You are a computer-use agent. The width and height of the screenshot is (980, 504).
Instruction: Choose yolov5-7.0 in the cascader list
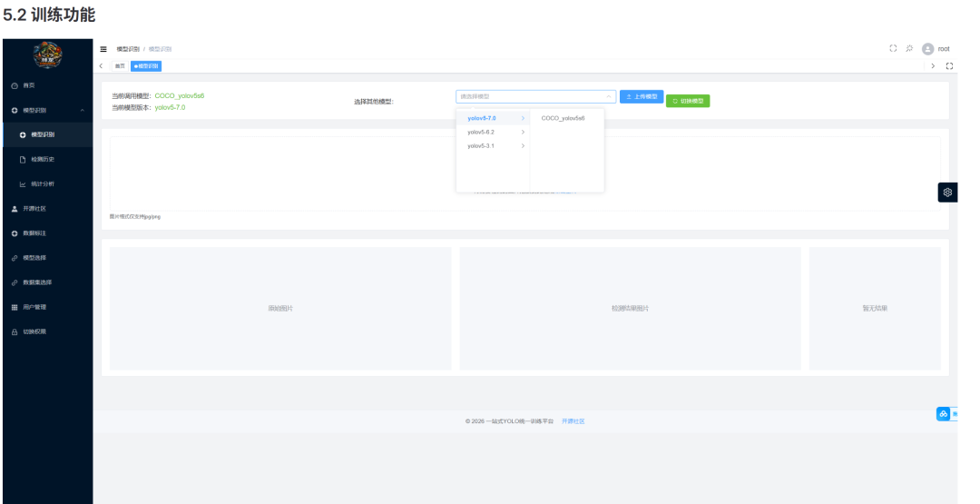click(493, 118)
